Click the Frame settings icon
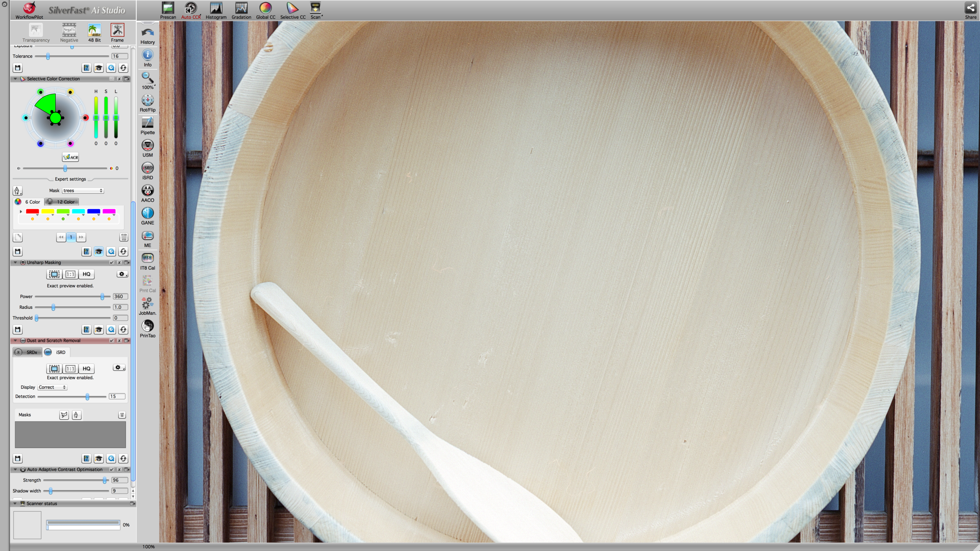980x551 pixels. tap(117, 33)
